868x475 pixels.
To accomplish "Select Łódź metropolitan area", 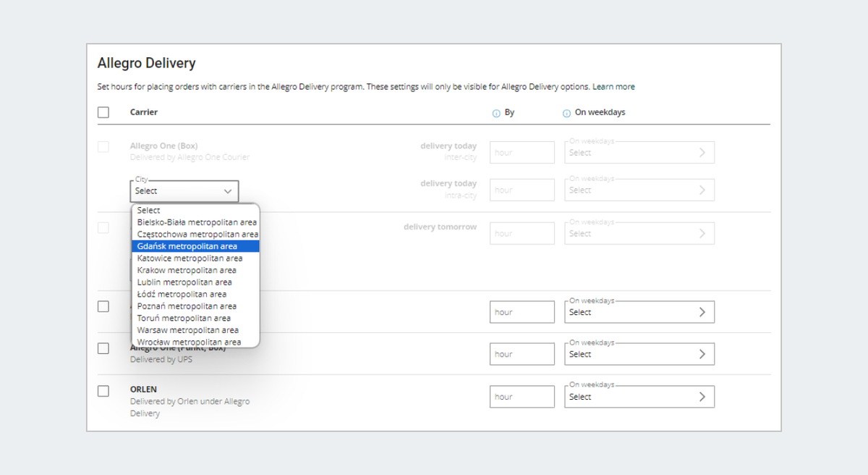I will (x=195, y=294).
